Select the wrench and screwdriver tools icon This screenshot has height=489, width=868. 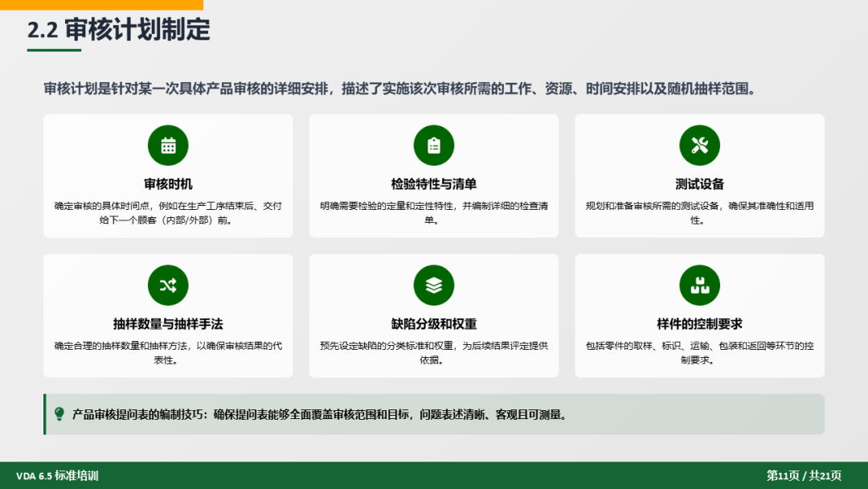tap(699, 146)
